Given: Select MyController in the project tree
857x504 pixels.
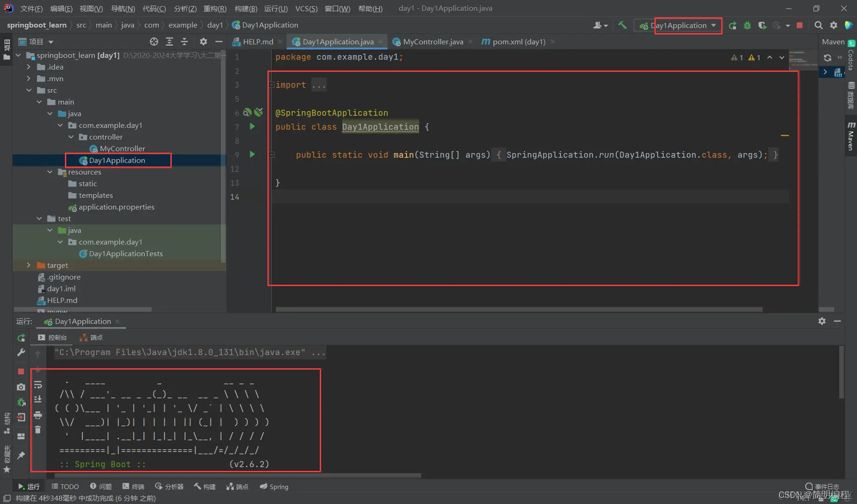Looking at the screenshot, I should tap(122, 148).
